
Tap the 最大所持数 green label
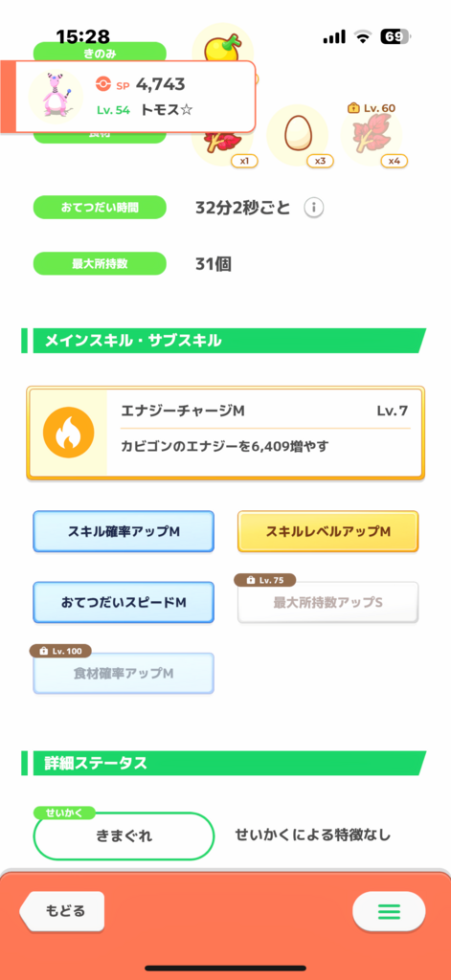(x=101, y=264)
